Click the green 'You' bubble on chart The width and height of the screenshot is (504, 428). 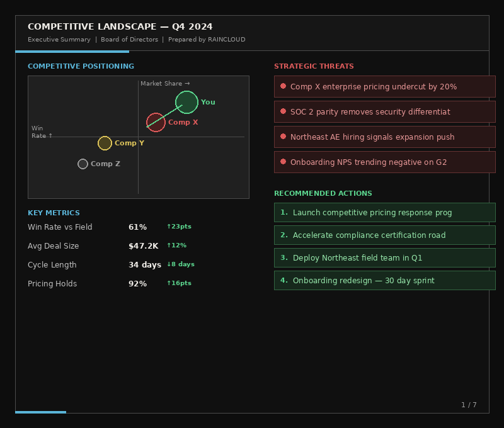pyautogui.click(x=186, y=102)
